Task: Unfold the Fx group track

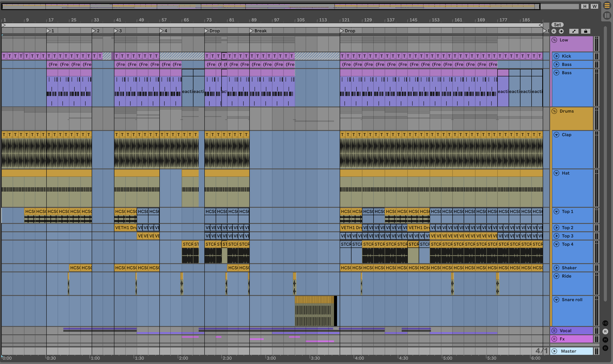Action: coord(554,339)
